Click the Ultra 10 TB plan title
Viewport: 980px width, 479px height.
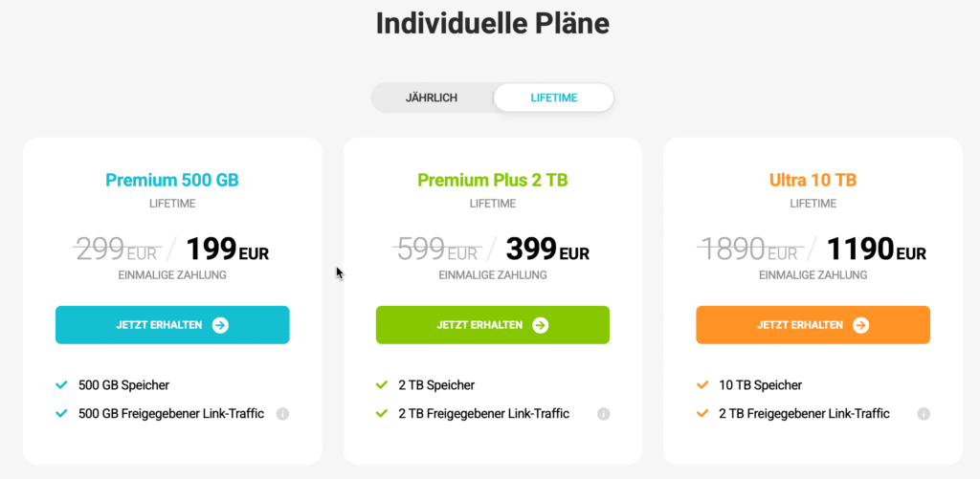pyautogui.click(x=813, y=180)
